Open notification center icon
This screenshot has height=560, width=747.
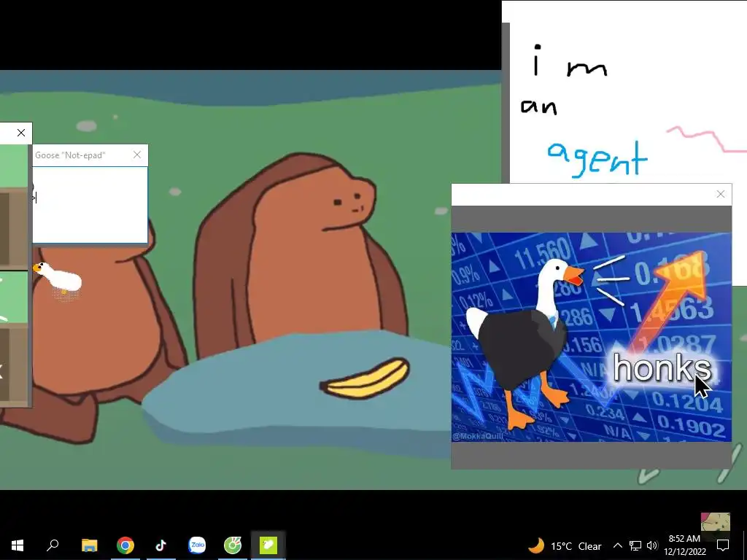723,545
